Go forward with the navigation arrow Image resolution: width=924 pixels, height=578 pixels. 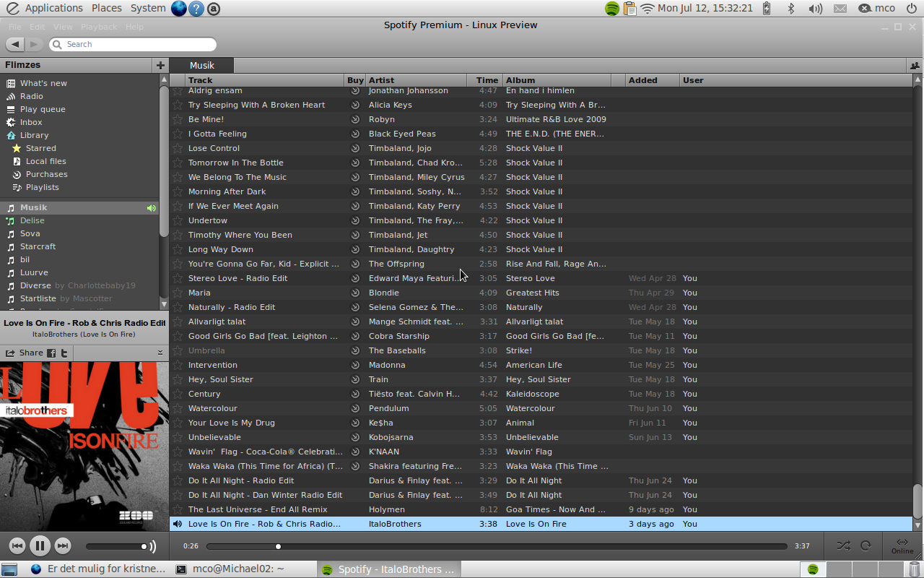34,45
